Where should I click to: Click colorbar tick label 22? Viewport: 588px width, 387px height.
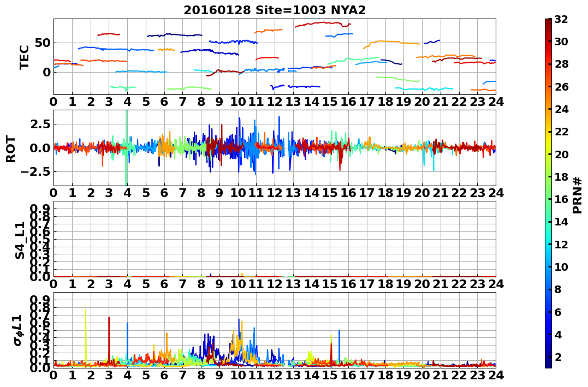pyautogui.click(x=561, y=132)
